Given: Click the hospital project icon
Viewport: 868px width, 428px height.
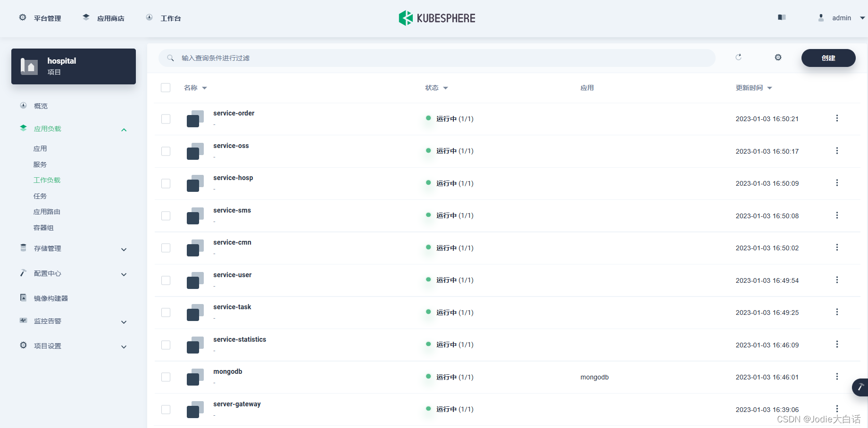Looking at the screenshot, I should pos(29,66).
